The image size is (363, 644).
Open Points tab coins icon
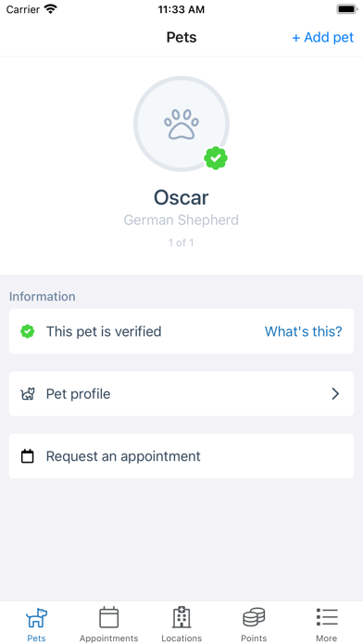(x=254, y=618)
